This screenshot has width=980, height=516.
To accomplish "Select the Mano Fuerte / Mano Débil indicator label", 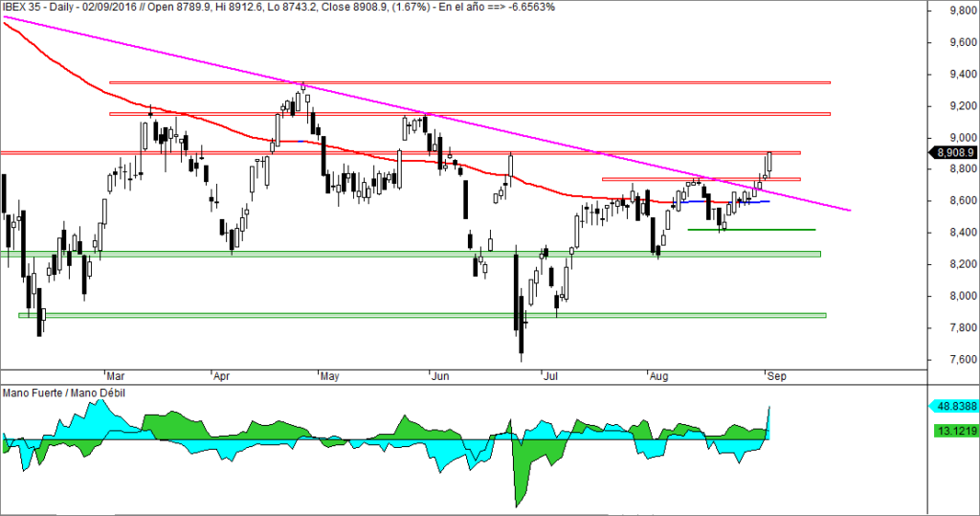I will pyautogui.click(x=64, y=393).
